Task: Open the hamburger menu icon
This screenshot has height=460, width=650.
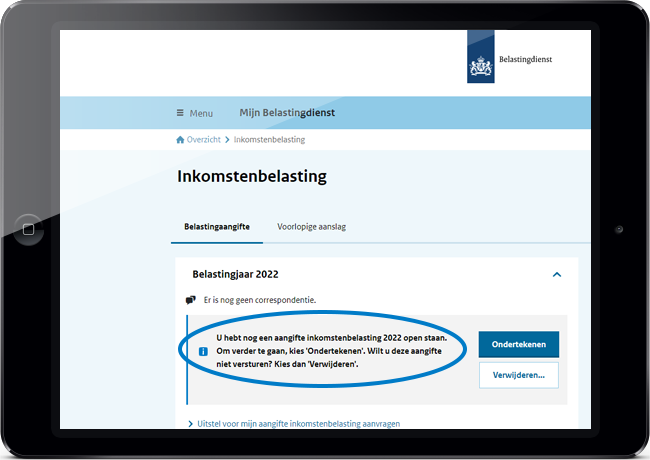Action: (180, 114)
